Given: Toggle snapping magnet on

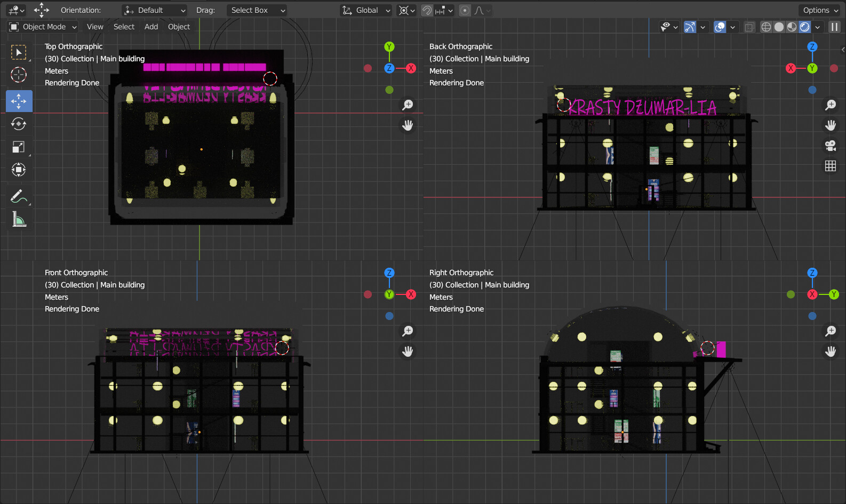Looking at the screenshot, I should [427, 10].
